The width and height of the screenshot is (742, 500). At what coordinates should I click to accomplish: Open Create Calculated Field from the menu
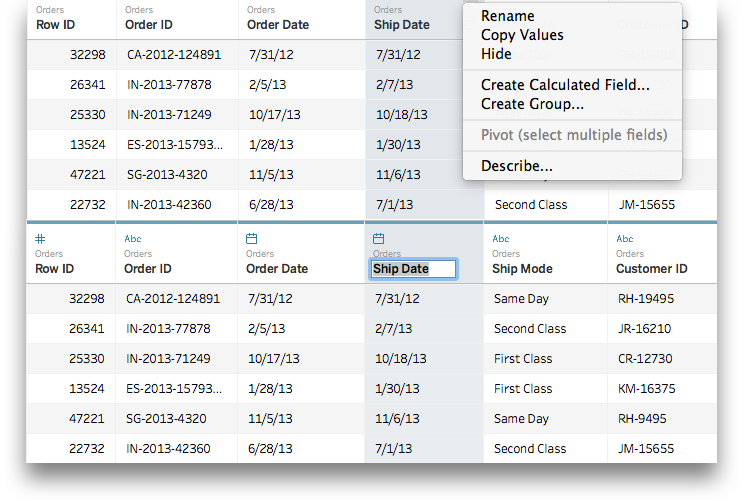[565, 85]
